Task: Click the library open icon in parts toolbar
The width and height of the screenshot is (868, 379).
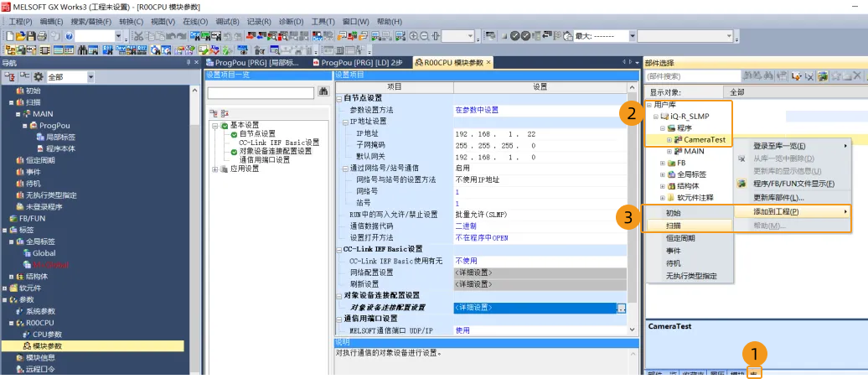Action: point(795,76)
